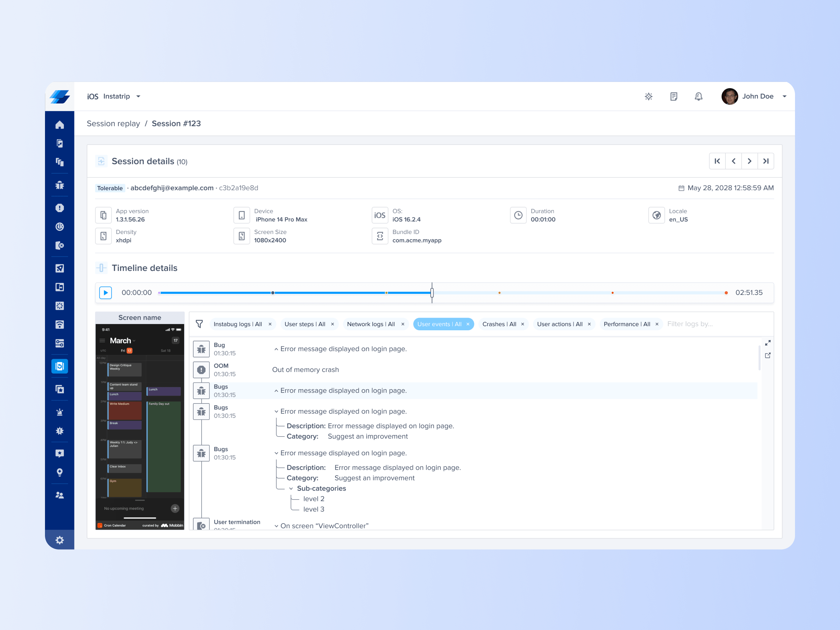Click the next session arrow button

[750, 161]
